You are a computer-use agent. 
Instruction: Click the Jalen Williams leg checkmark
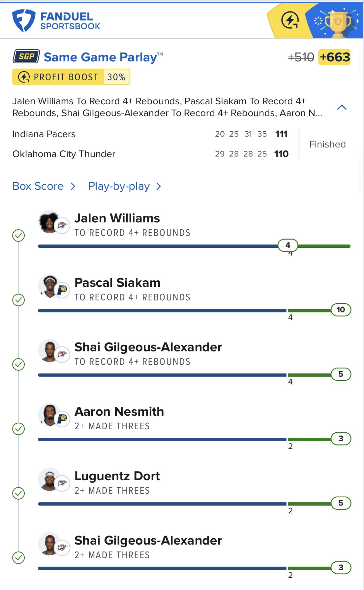pos(18,236)
